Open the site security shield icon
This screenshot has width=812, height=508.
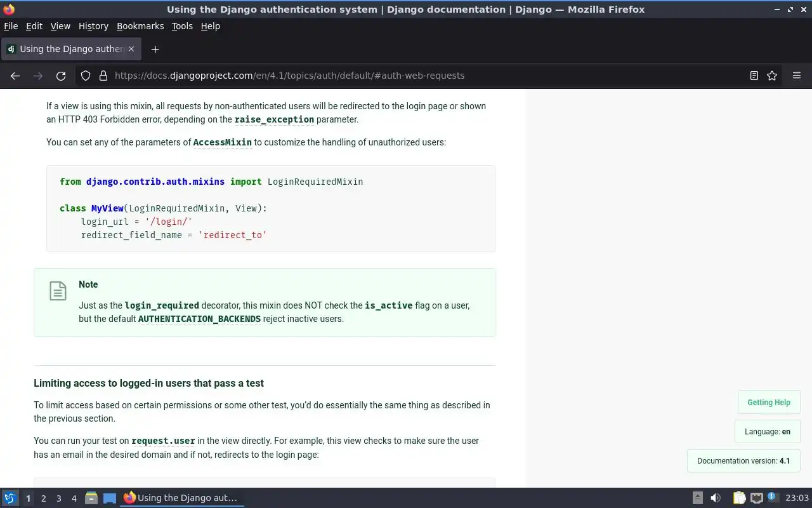coord(86,76)
